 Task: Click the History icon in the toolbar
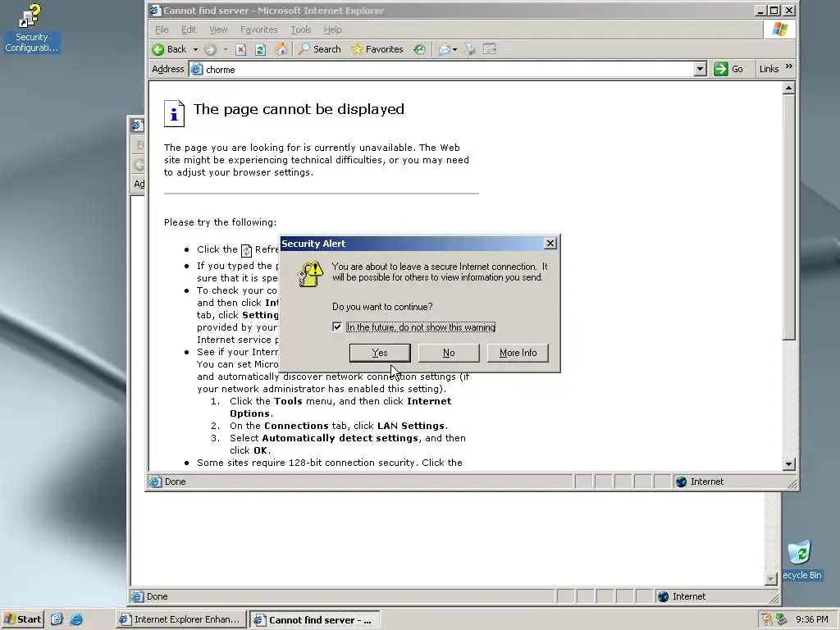(x=419, y=49)
